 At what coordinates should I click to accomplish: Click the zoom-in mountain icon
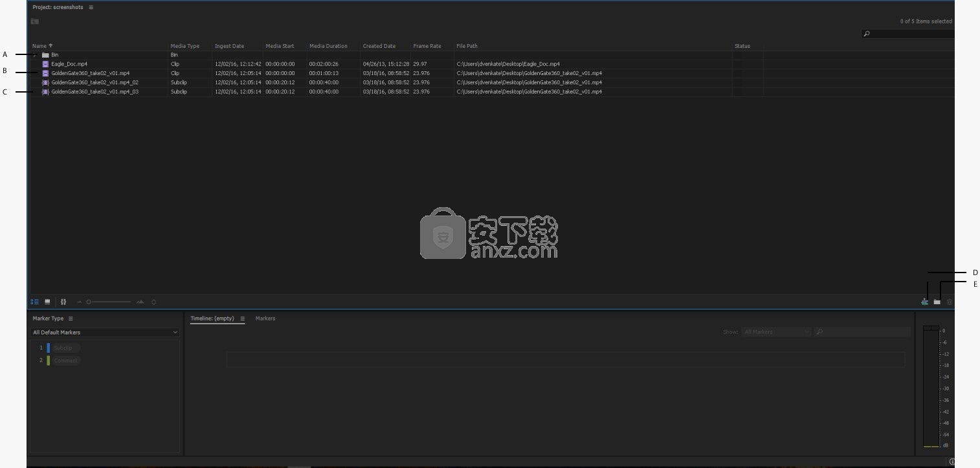tap(140, 302)
